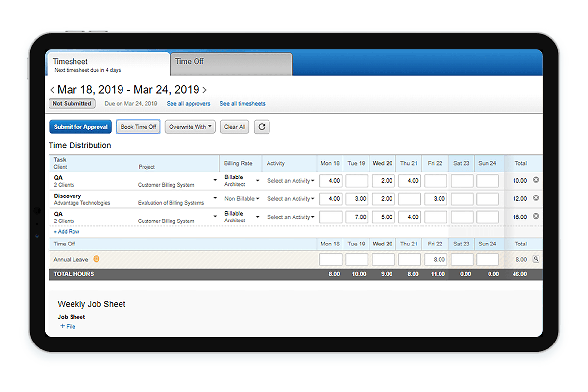Open Select an Activity for the Discovery row

[290, 198]
